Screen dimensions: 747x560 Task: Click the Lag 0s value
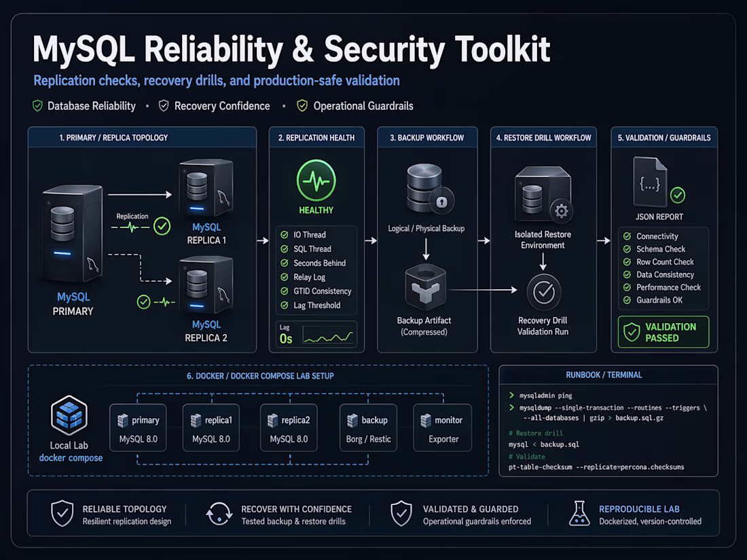[286, 339]
